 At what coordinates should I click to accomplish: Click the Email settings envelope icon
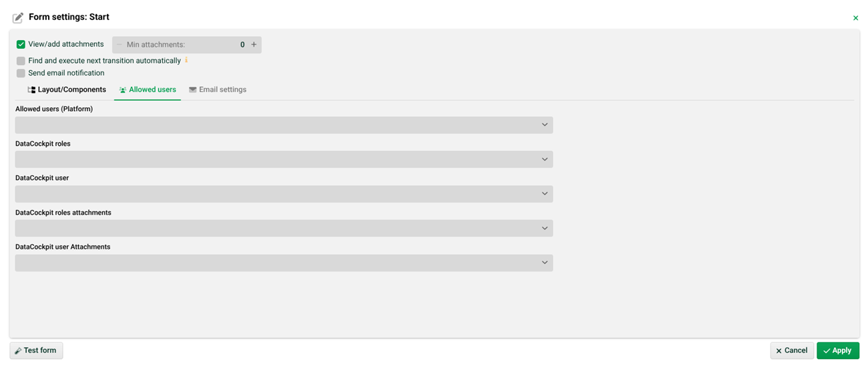coord(193,90)
